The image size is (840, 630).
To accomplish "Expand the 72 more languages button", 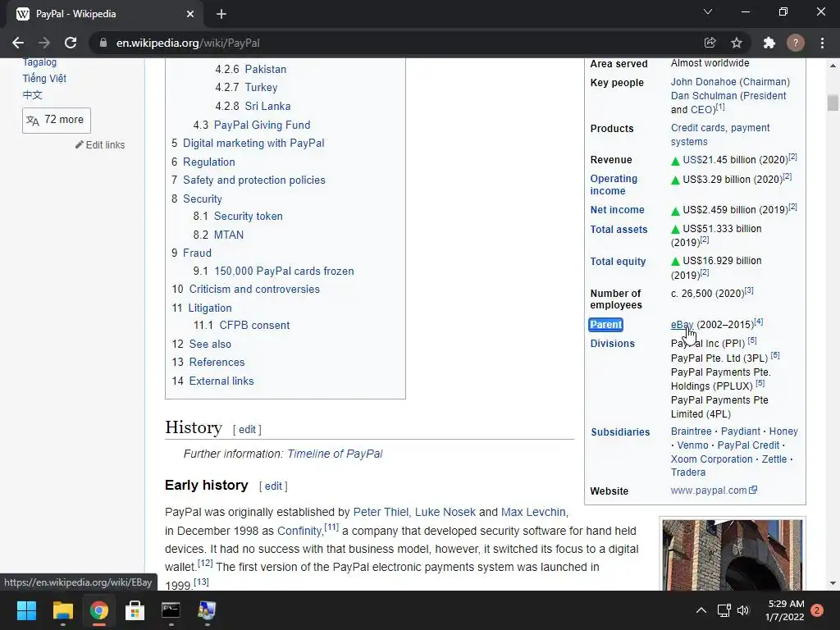I will pyautogui.click(x=57, y=120).
